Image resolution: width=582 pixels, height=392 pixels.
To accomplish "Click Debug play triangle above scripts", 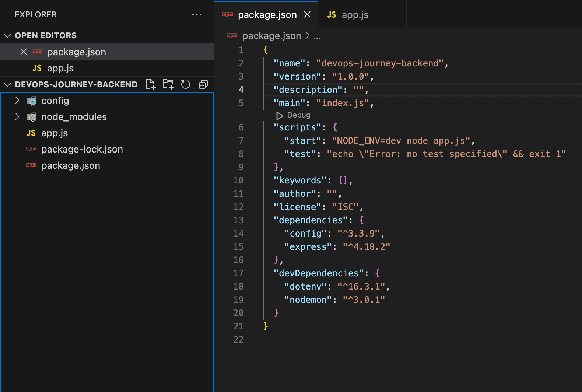I will point(280,116).
